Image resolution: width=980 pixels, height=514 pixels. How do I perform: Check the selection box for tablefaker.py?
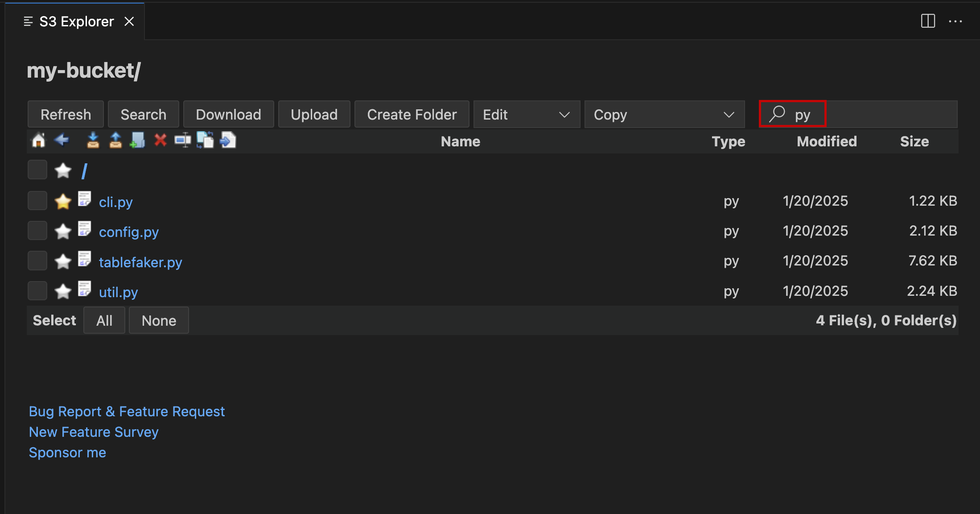pyautogui.click(x=37, y=260)
